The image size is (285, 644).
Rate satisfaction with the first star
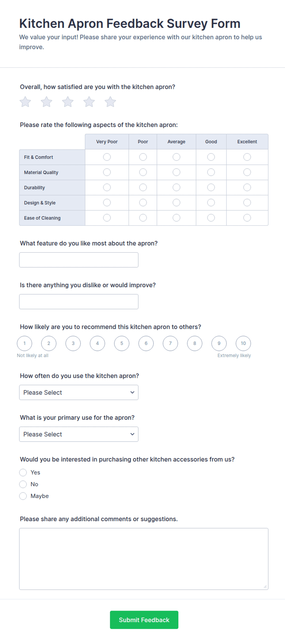click(x=25, y=102)
